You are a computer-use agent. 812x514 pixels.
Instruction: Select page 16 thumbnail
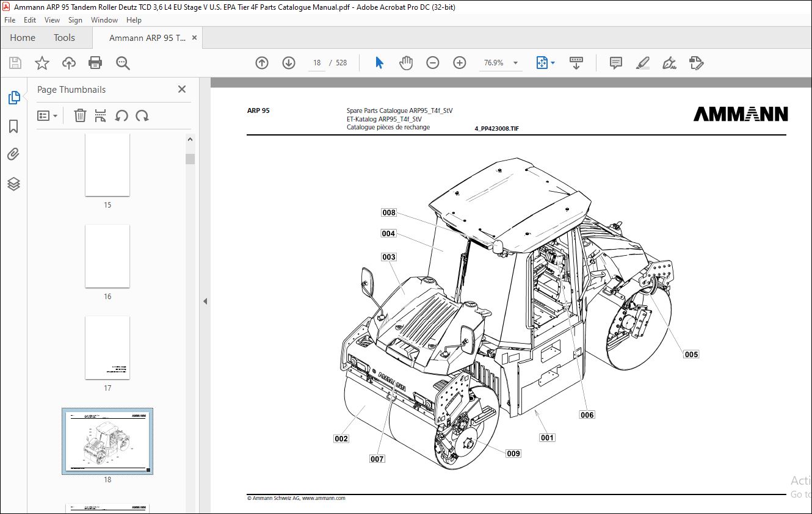pos(107,256)
